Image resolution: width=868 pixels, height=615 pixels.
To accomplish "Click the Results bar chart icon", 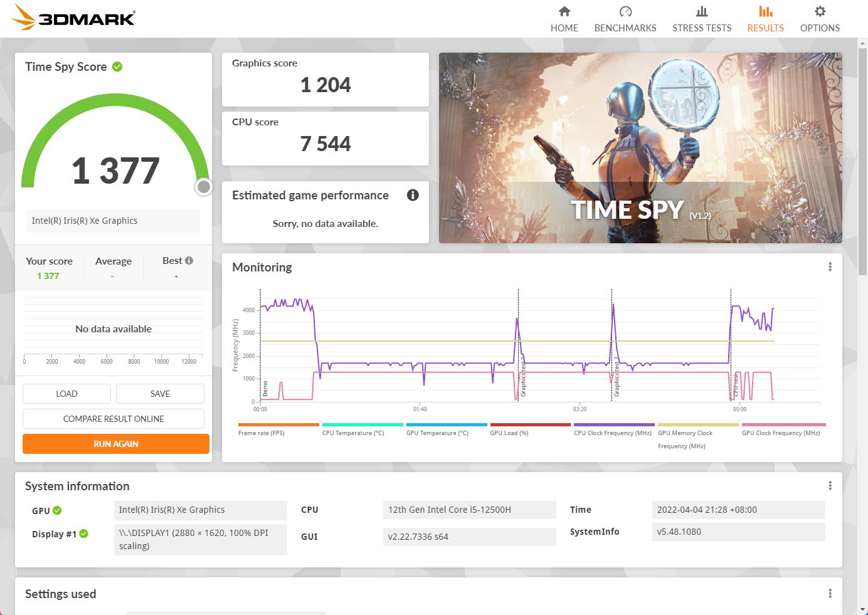I will pyautogui.click(x=765, y=11).
